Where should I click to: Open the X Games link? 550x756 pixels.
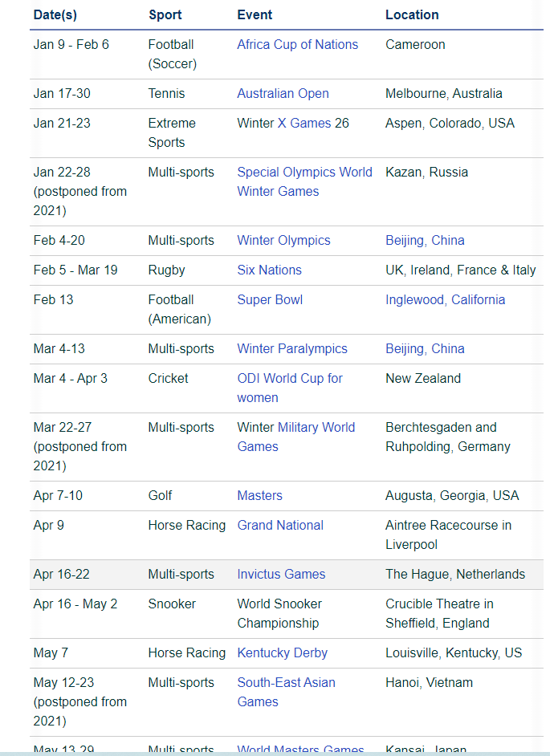tap(304, 124)
